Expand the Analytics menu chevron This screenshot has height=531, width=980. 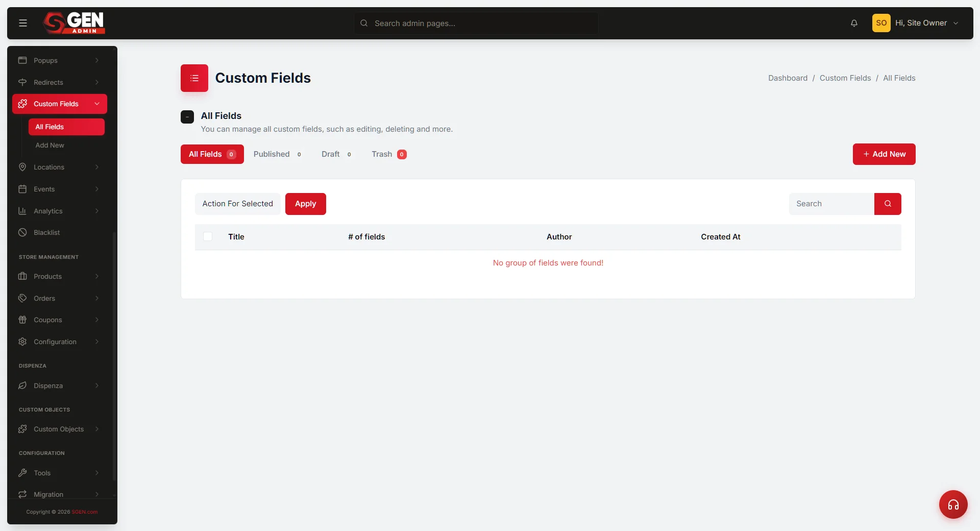(97, 211)
